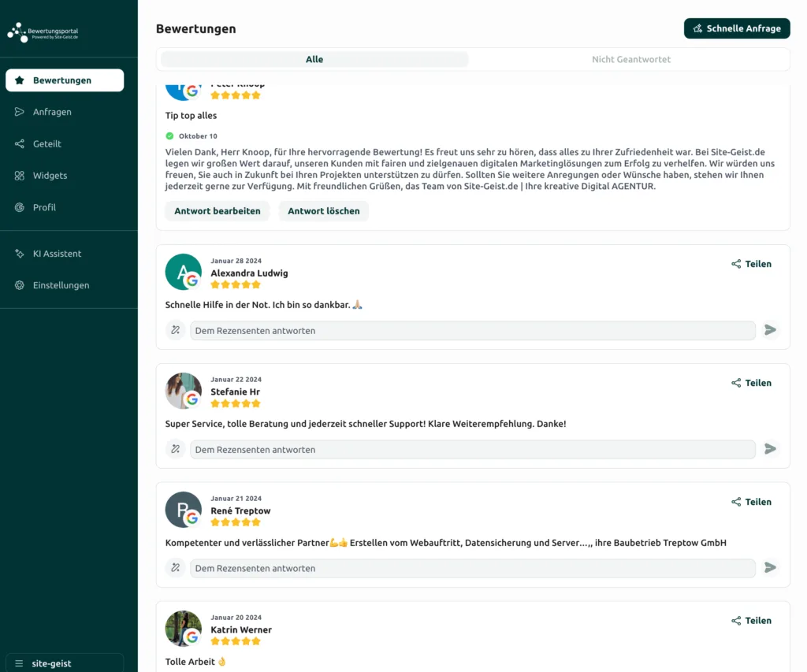This screenshot has width=807, height=672.
Task: Send reply to René Treptow review
Action: click(x=770, y=568)
